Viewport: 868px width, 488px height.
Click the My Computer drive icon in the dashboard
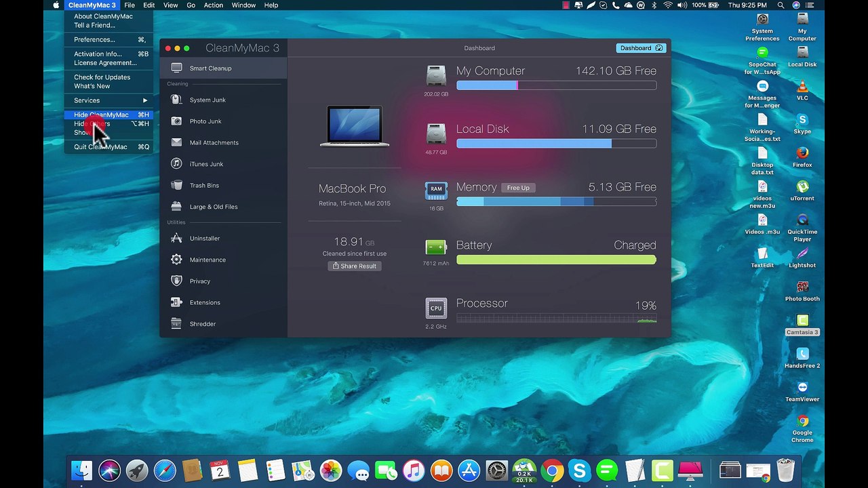click(x=436, y=76)
